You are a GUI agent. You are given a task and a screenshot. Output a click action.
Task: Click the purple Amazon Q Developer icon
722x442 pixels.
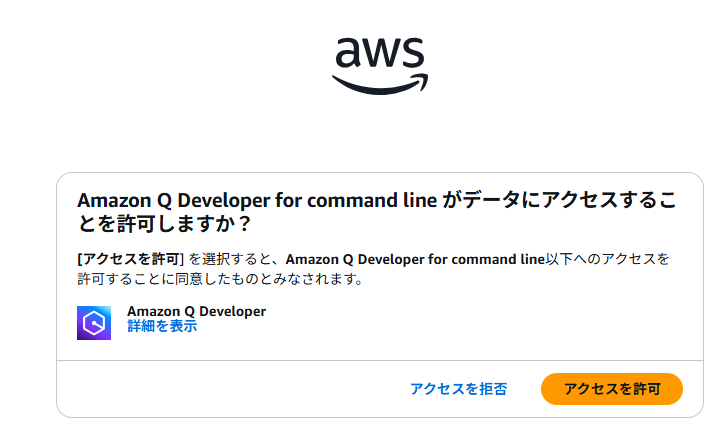94,322
